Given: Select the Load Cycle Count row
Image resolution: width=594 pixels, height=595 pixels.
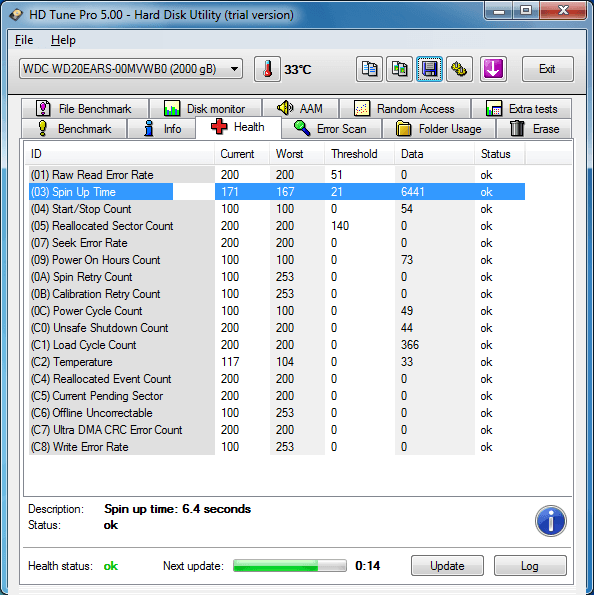Looking at the screenshot, I should click(277, 345).
